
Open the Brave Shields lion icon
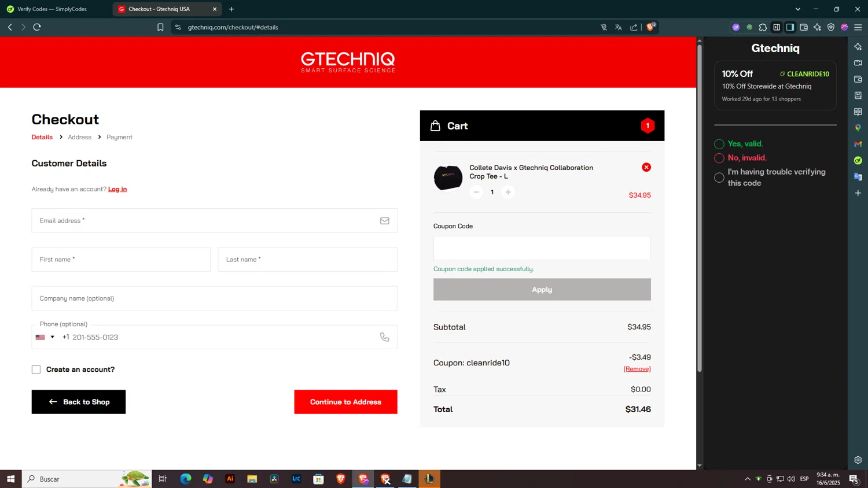(x=650, y=27)
